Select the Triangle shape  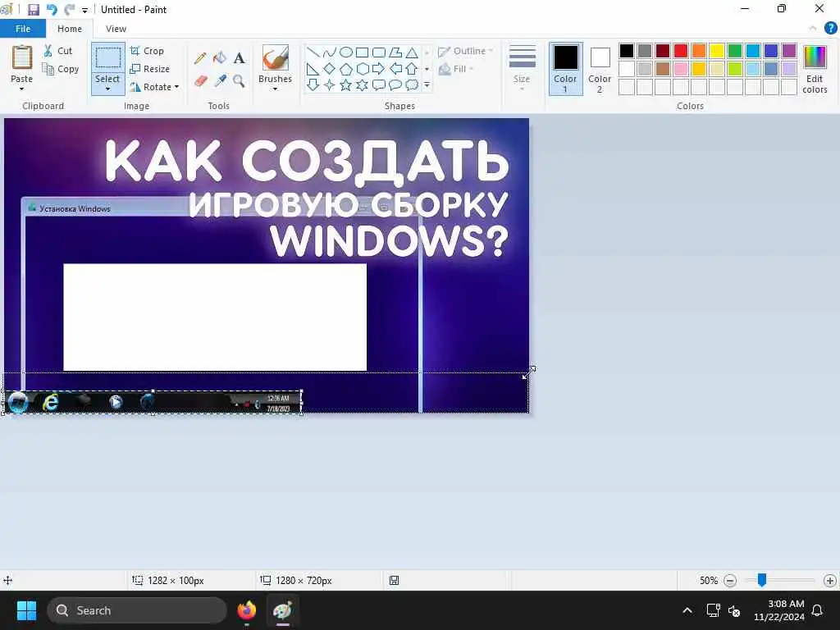click(x=412, y=52)
